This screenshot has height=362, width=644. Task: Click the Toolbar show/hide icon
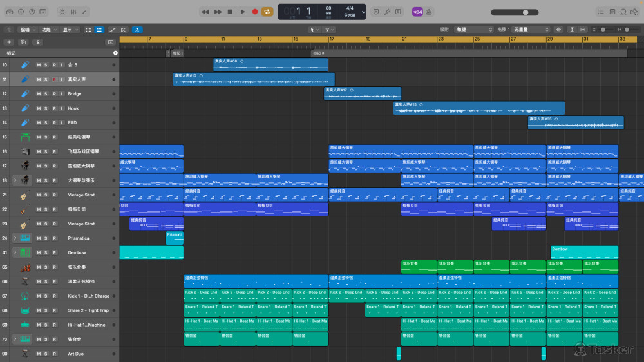[43, 12]
